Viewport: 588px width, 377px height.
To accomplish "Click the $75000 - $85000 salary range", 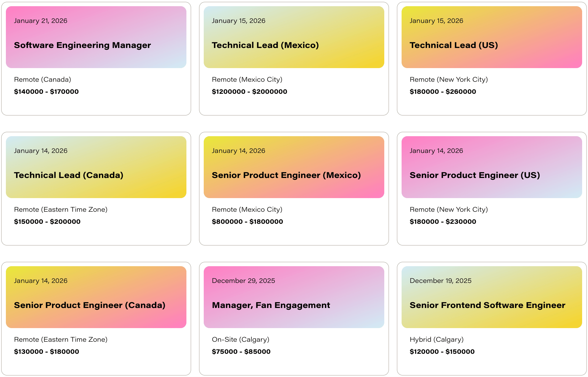I will [241, 352].
